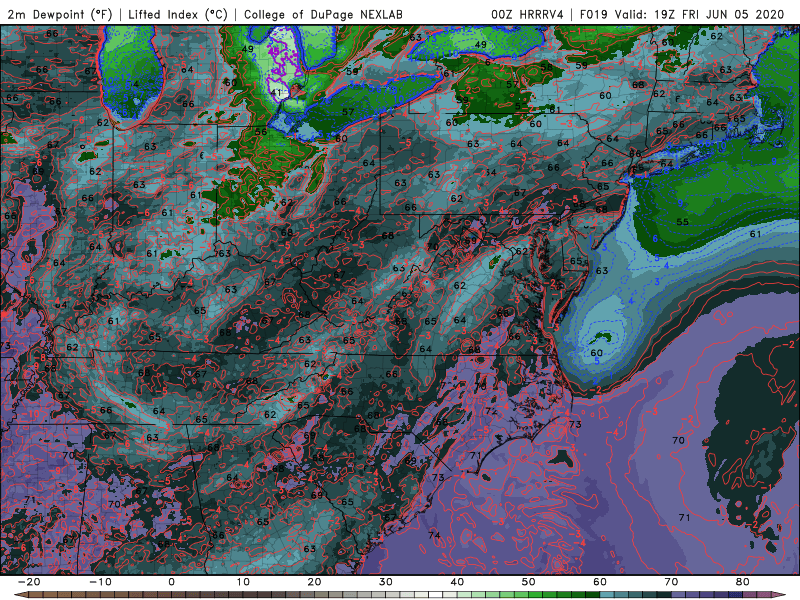Click the 60 label on color scale
This screenshot has width=800, height=600.
600,582
